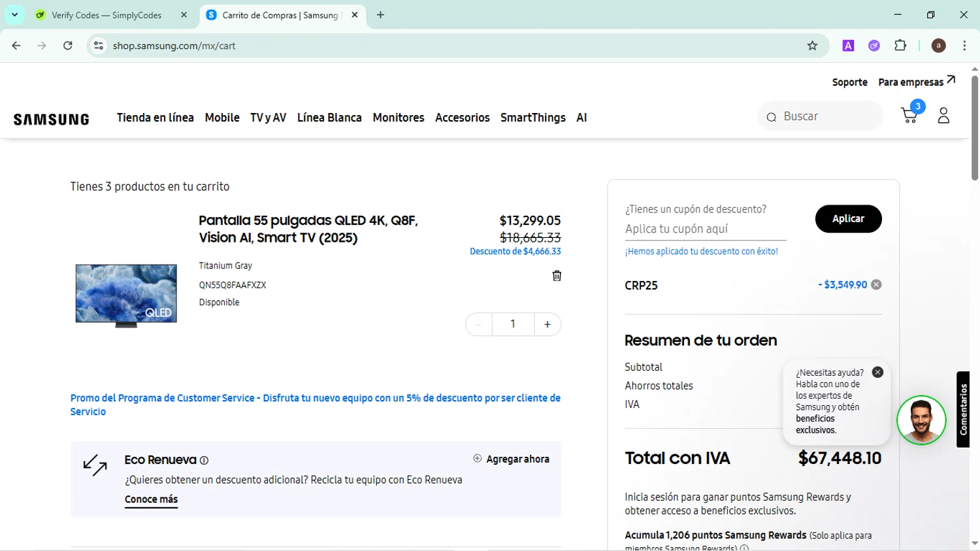
Task: Open a new browser tab
Action: click(x=380, y=15)
